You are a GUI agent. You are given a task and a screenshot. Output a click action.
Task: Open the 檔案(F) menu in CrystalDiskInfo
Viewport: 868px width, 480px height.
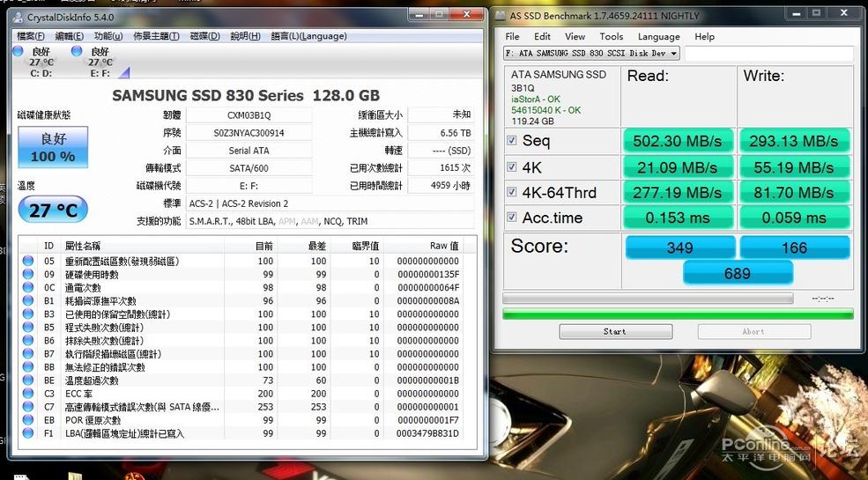[31, 36]
